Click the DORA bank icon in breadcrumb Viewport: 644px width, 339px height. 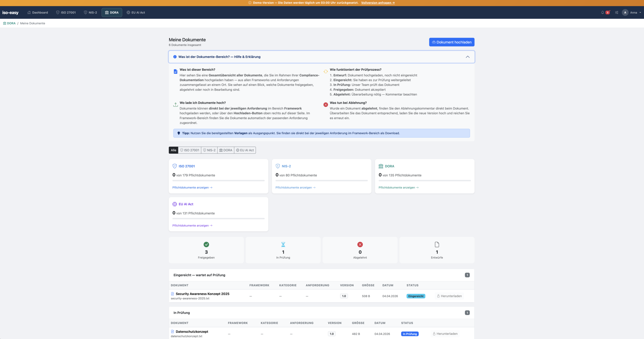(x=5, y=23)
